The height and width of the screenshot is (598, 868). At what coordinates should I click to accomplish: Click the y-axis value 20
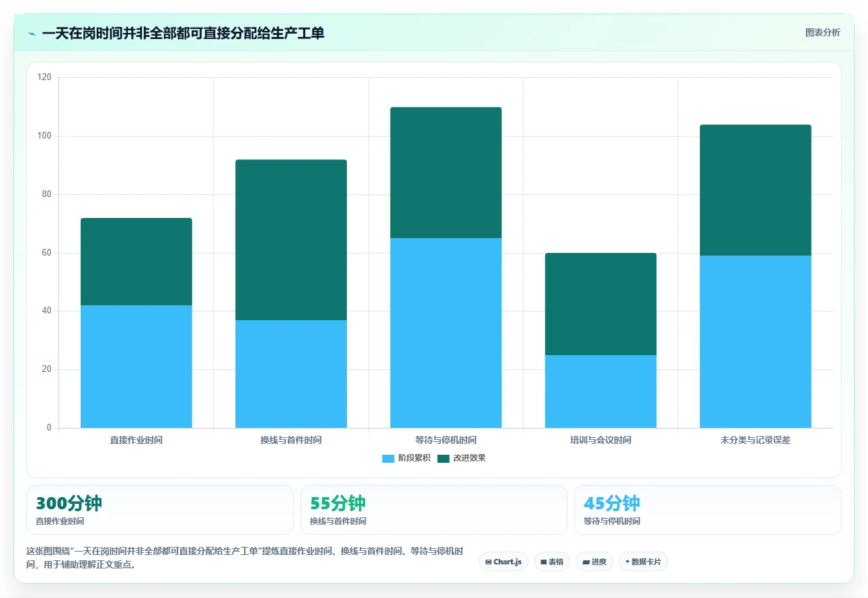point(46,369)
